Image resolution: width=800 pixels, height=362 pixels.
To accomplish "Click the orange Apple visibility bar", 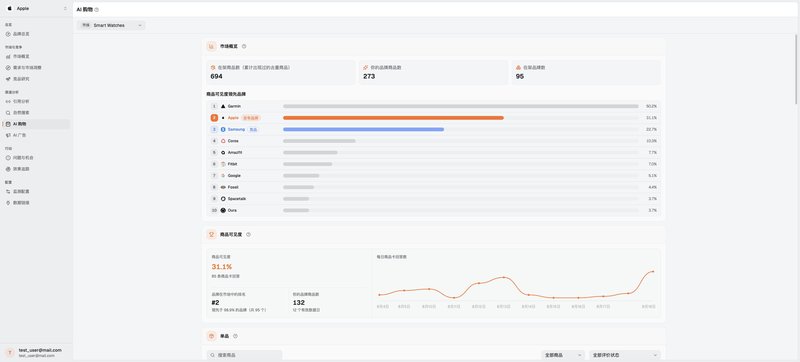I will pos(393,118).
